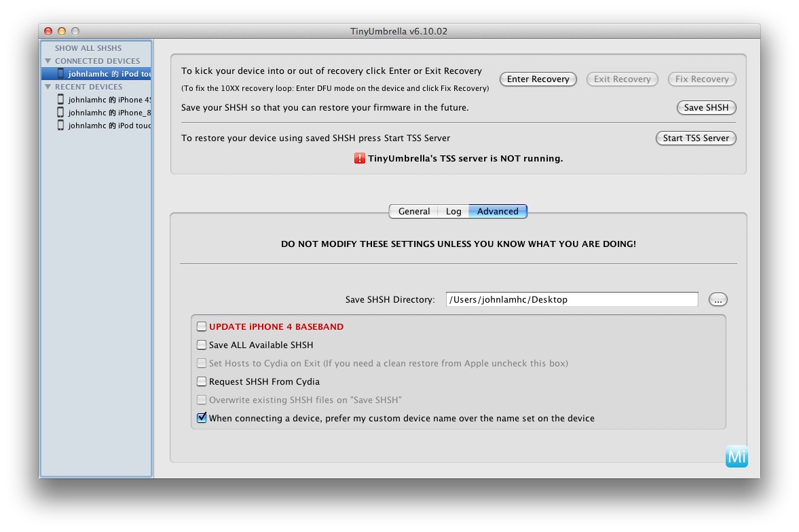Start the TSS Server
Image resolution: width=799 pixels, height=532 pixels.
[696, 138]
